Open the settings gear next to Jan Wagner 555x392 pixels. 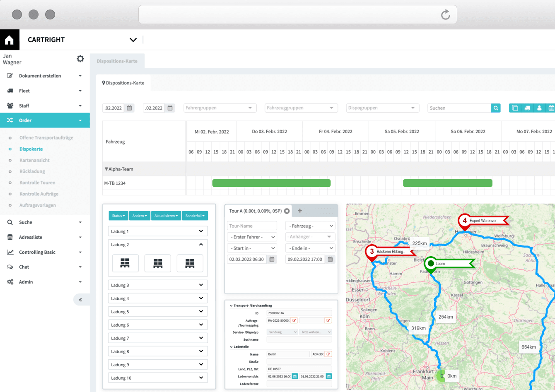point(80,59)
